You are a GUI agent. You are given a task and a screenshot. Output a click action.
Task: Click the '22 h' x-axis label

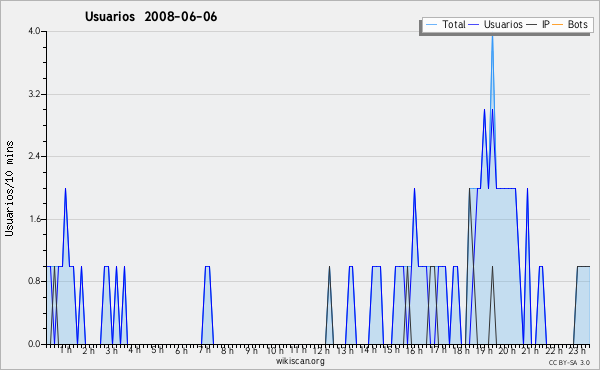554,351
